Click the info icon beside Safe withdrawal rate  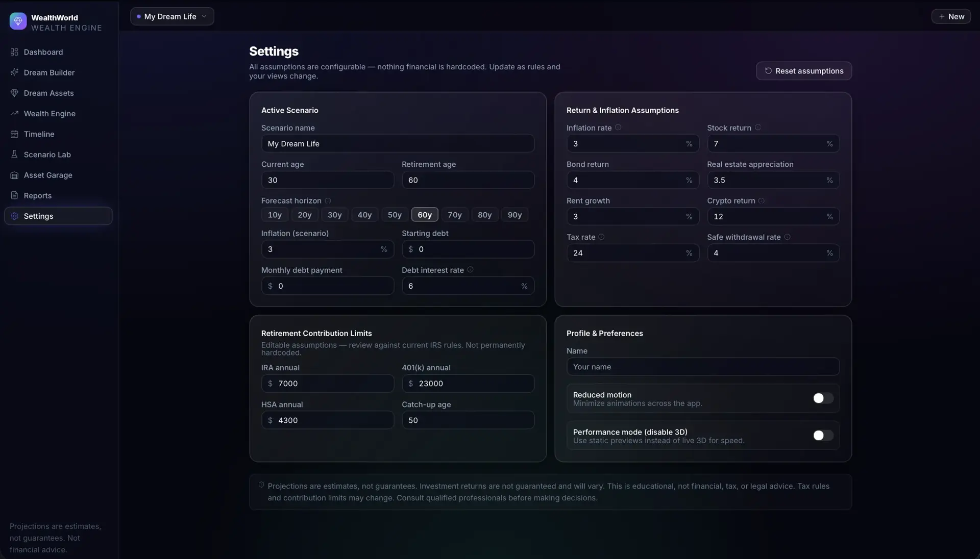tap(787, 237)
